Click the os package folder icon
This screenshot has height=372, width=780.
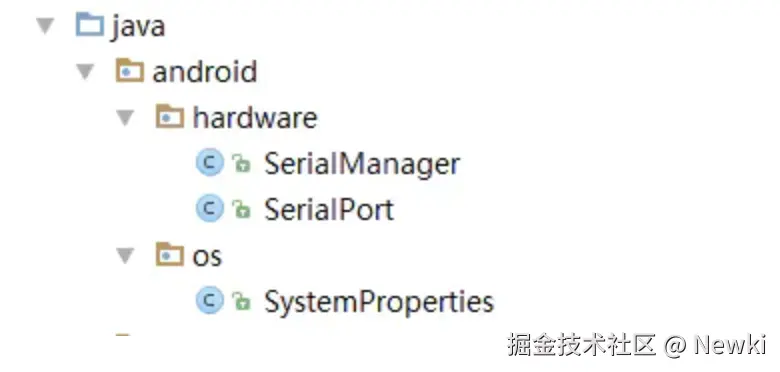point(170,255)
